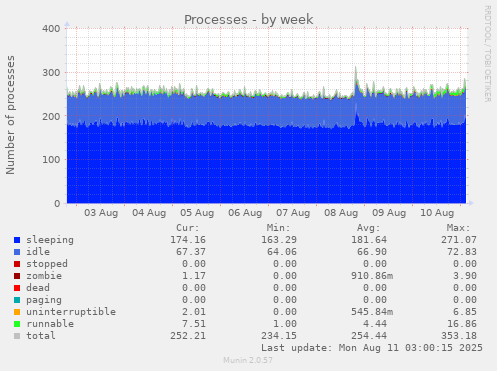497x371 pixels.
Task: Click the 400 y-axis tick label
Action: [51, 29]
